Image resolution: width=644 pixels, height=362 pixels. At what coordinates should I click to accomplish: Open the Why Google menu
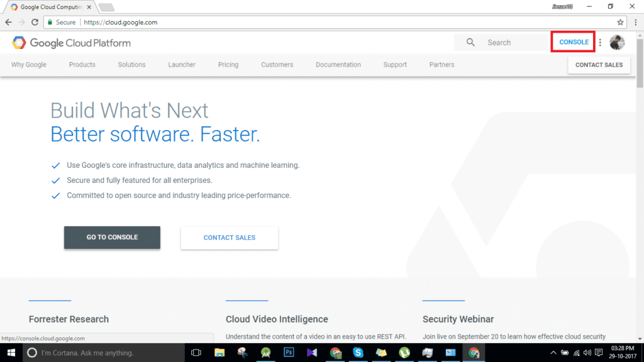[29, 65]
